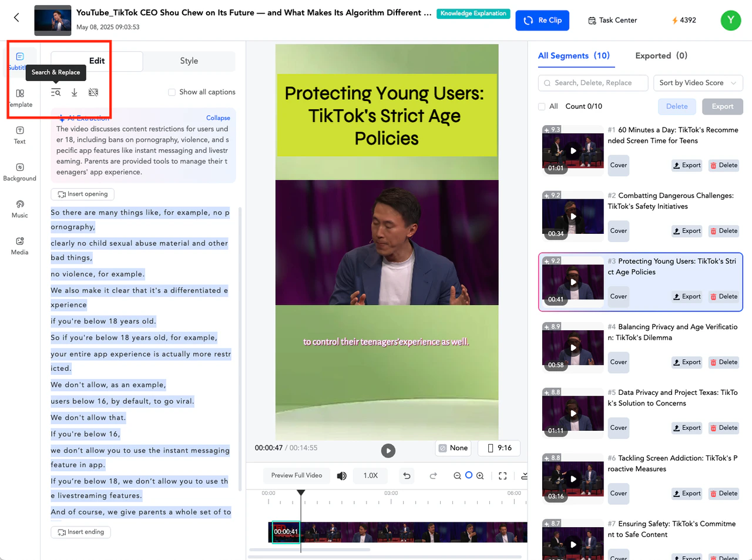Mute the video with the speaker icon
This screenshot has width=752, height=560.
pyautogui.click(x=341, y=475)
